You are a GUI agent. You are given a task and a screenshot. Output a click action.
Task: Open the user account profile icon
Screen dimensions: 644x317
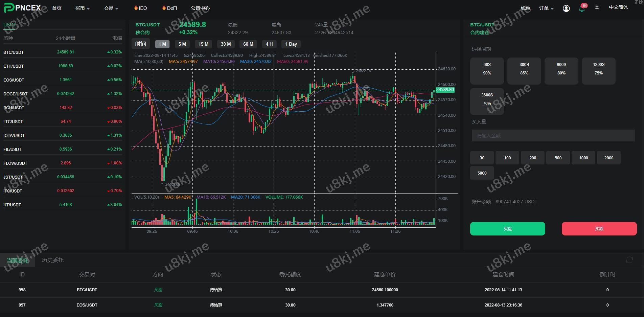566,8
